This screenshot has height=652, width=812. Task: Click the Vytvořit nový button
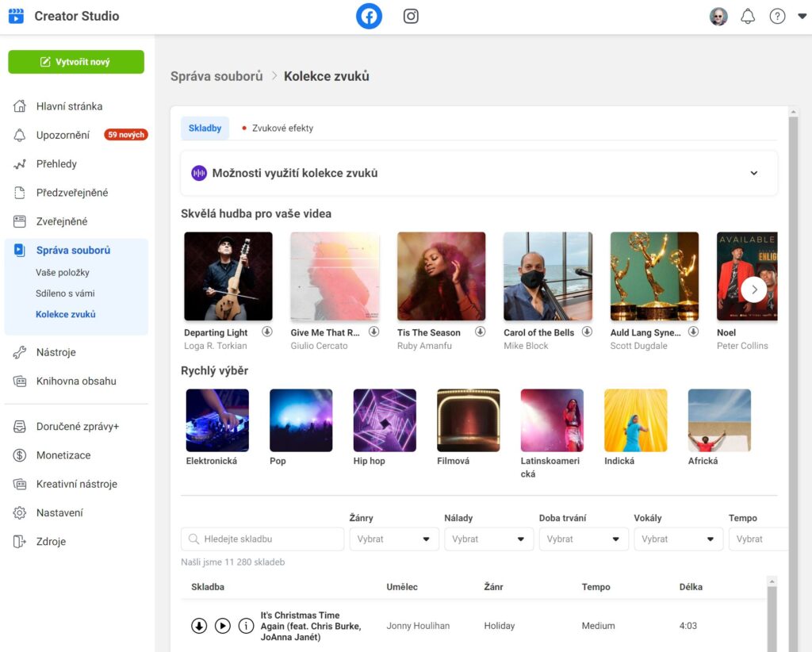[76, 62]
